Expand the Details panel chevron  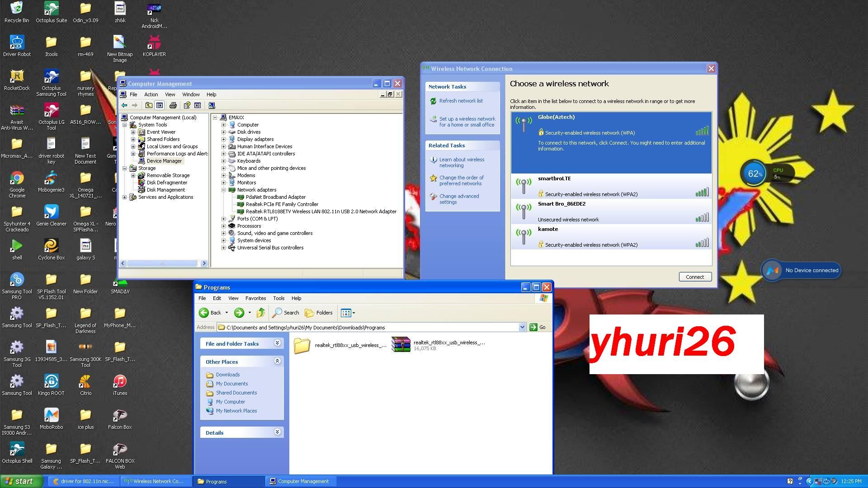coord(278,432)
